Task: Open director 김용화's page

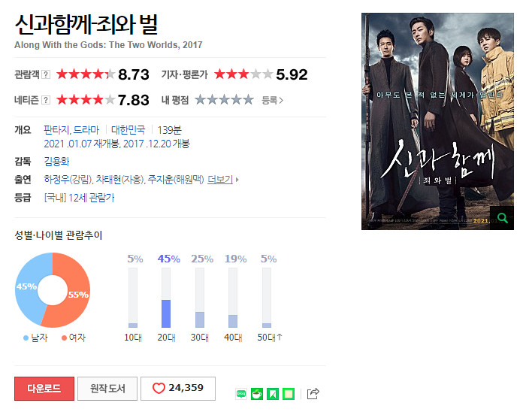Action: [56, 162]
